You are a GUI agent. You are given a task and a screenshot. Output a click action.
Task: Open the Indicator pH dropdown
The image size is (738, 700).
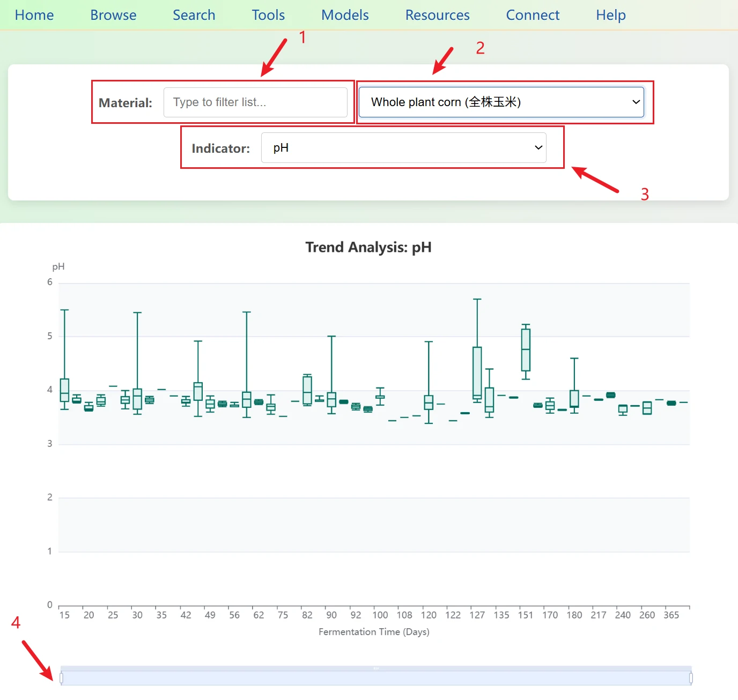(x=403, y=148)
